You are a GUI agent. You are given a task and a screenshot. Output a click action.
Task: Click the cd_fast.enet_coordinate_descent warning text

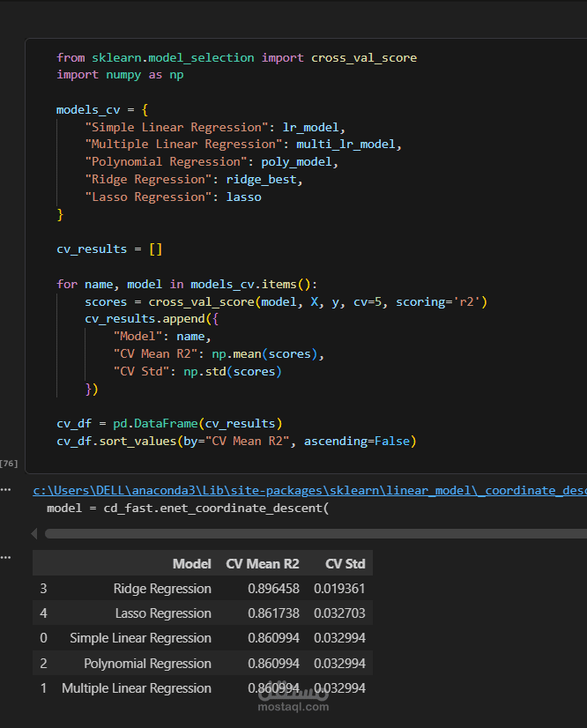[x=188, y=509]
